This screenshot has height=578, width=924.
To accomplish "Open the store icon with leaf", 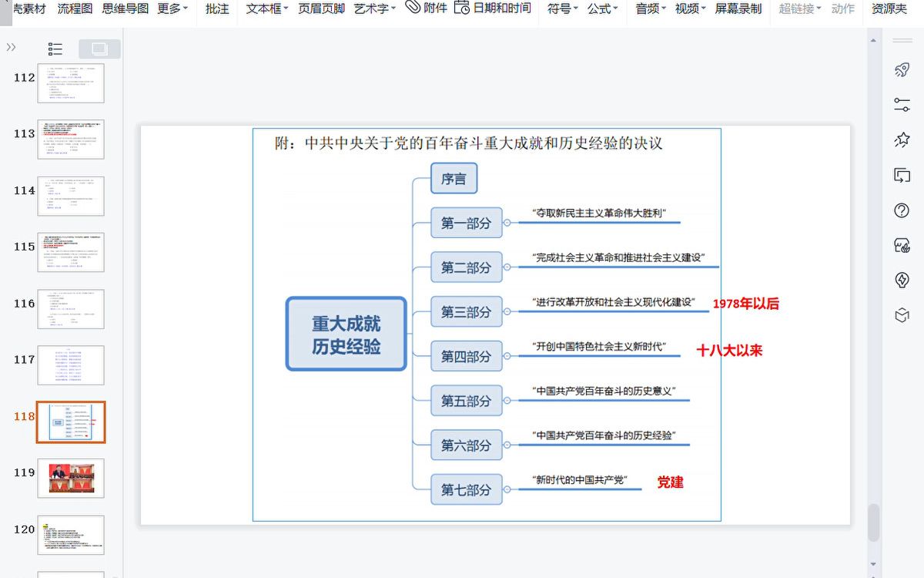I will click(x=902, y=245).
